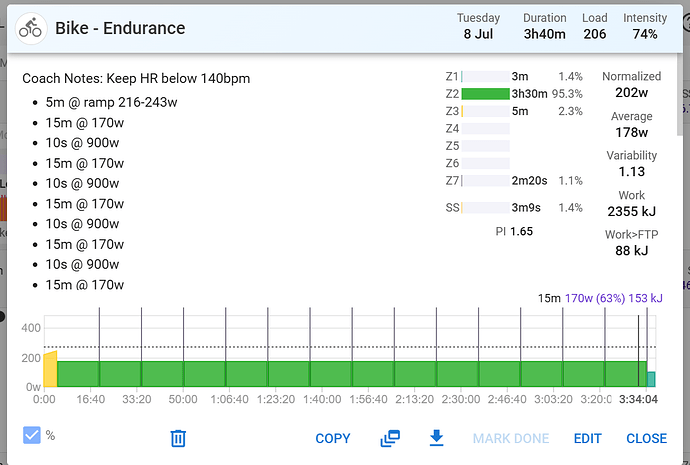
Task: Select the teal final block in chart
Action: point(651,379)
